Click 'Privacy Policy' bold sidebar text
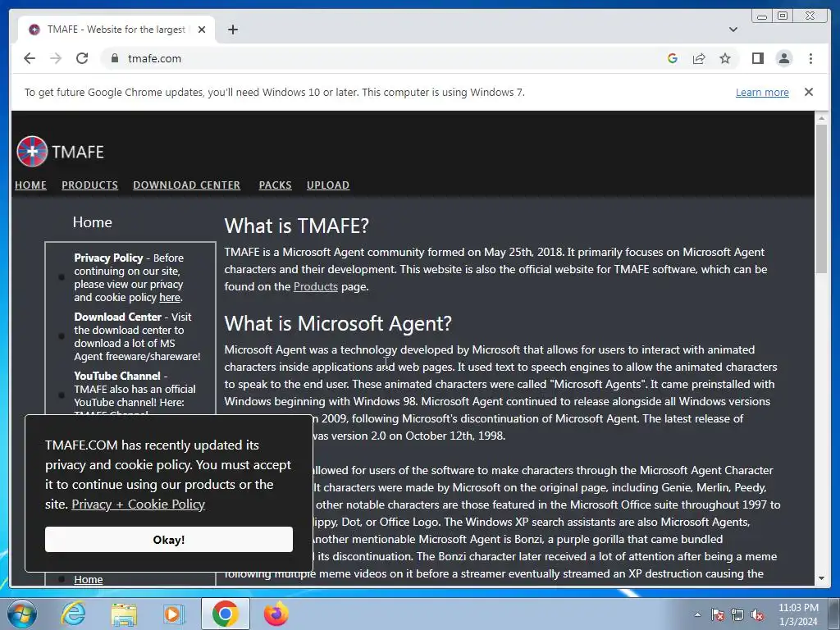 tap(108, 258)
